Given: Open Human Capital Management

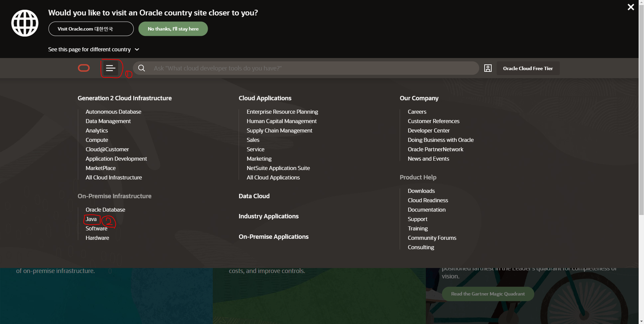Looking at the screenshot, I should pyautogui.click(x=282, y=121).
